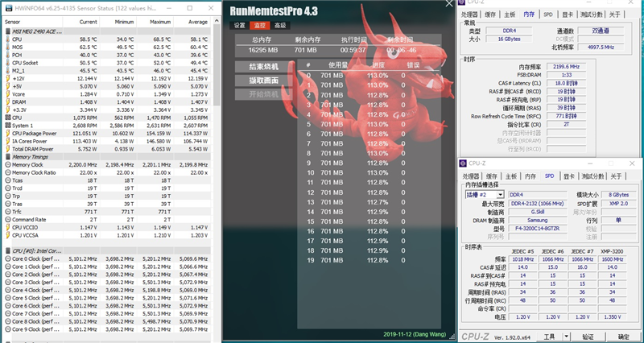
Task: Click thermometer icon of CPU temperature row
Action: click(8, 39)
